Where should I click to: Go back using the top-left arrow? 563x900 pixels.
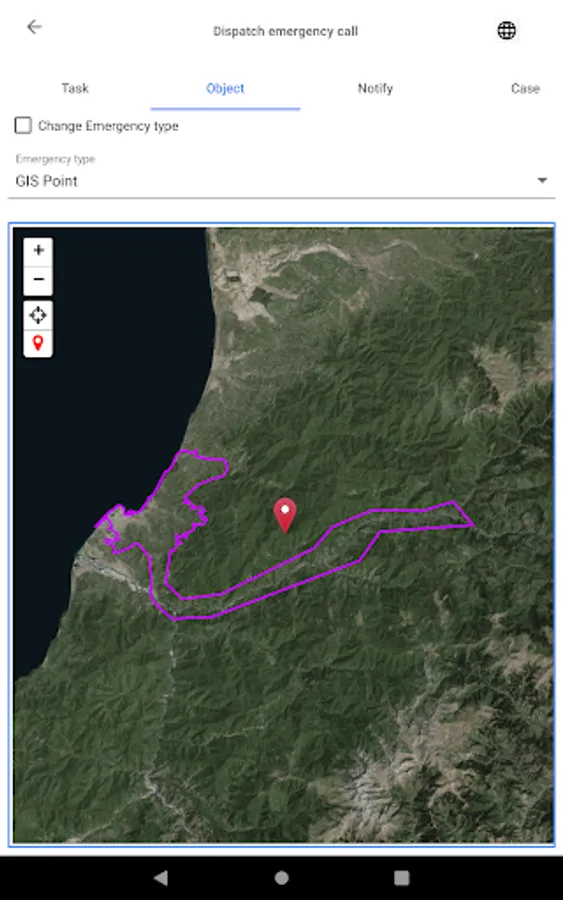pyautogui.click(x=34, y=27)
